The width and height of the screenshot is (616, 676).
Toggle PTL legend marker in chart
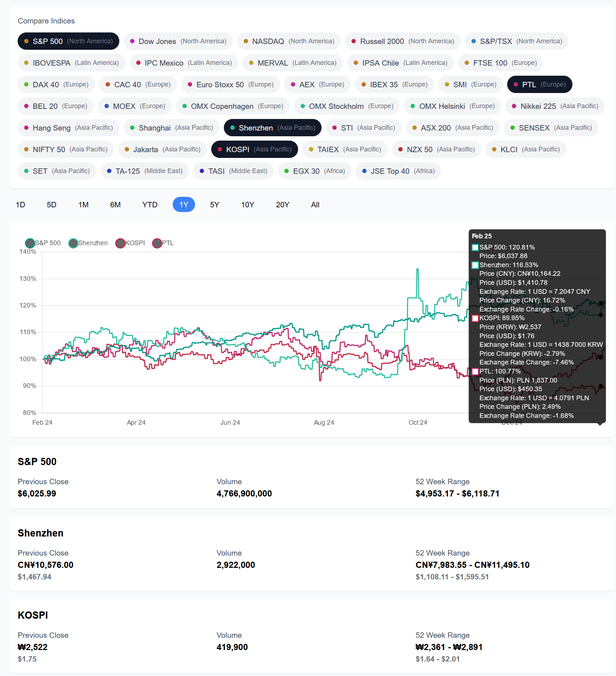point(157,243)
